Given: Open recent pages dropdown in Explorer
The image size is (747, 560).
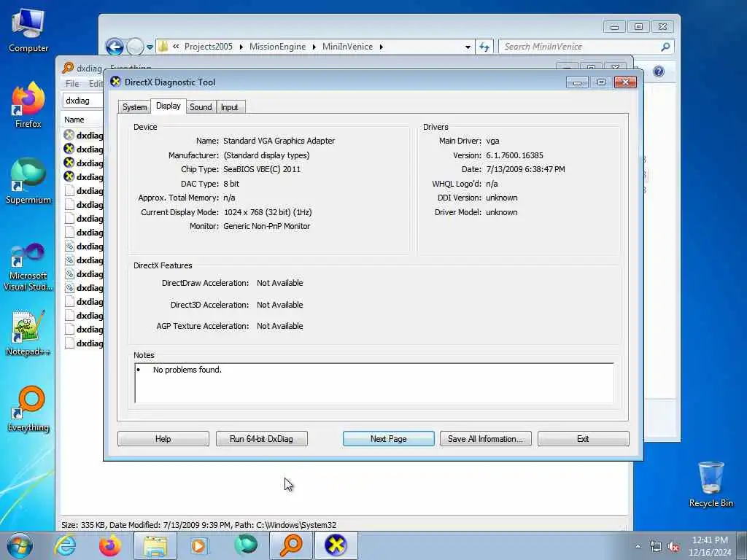Looking at the screenshot, I should tap(150, 47).
